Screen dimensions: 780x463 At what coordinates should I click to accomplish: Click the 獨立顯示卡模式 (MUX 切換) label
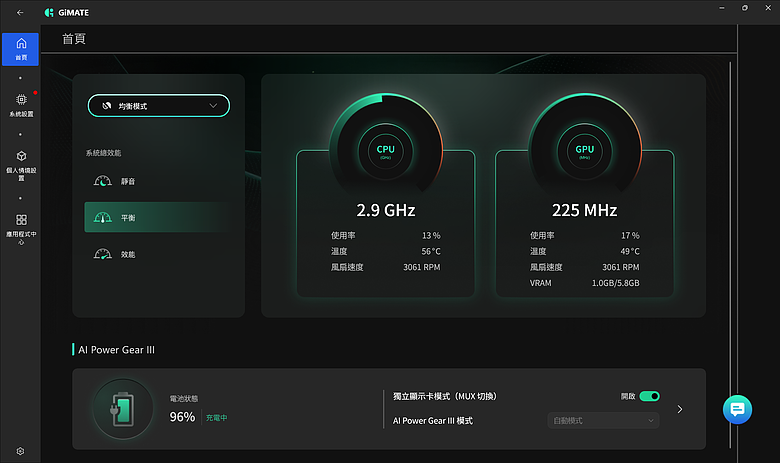tap(445, 396)
